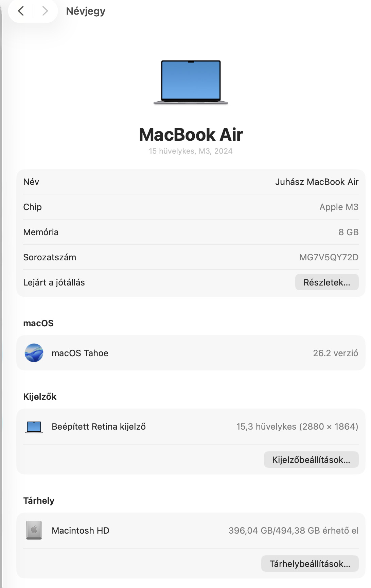Click the text 15 hüvelykes, M3, 2024
This screenshot has width=371, height=588.
191,151
